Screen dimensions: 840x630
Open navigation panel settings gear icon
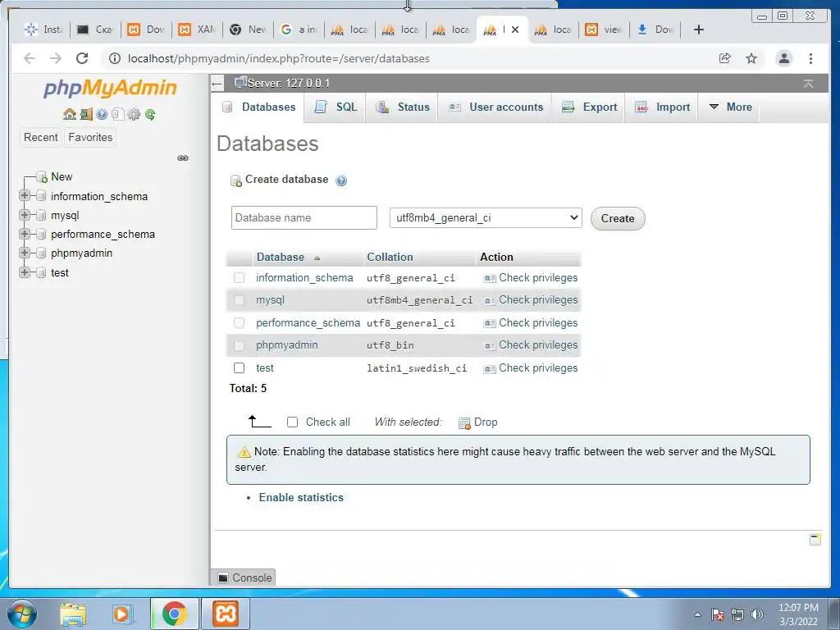tap(134, 114)
